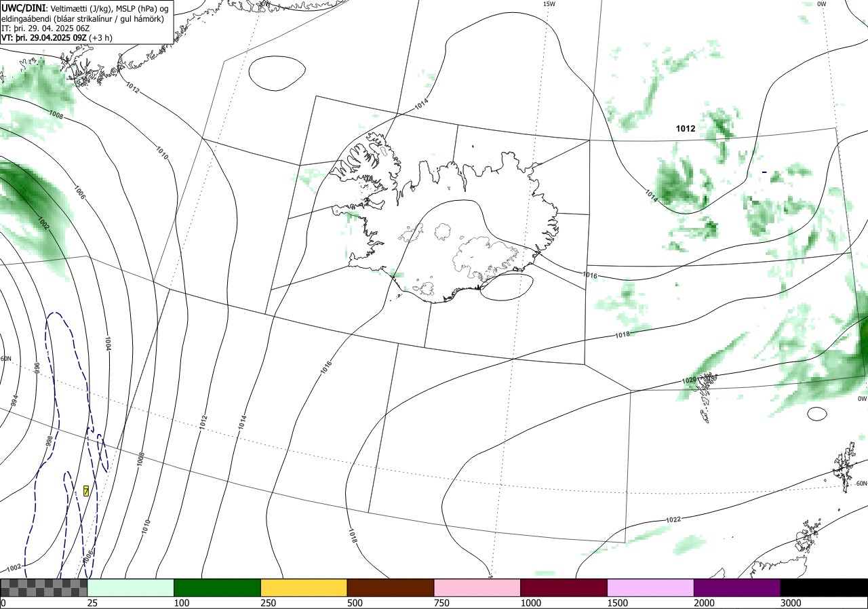The height and width of the screenshot is (609, 868).
Task: Click the "998" isobar label
Action: [x=49, y=441]
